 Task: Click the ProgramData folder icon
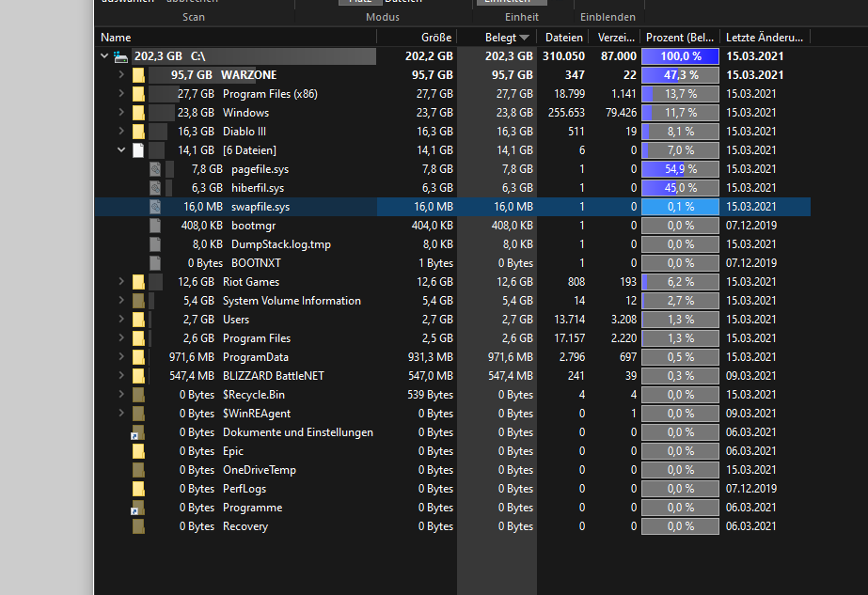138,357
